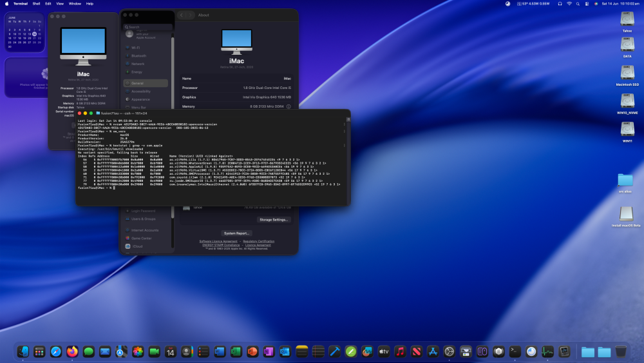Open Regulatory Certification link

pos(259,242)
